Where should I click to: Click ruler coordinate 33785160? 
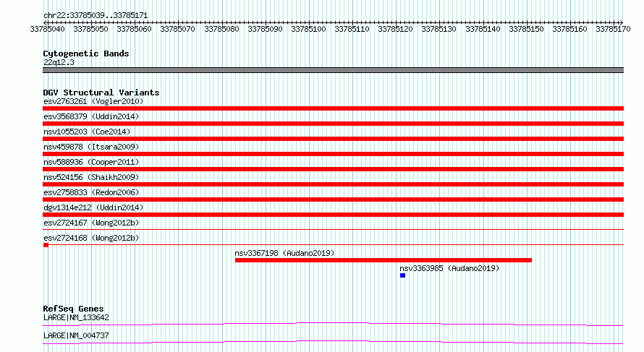570,29
